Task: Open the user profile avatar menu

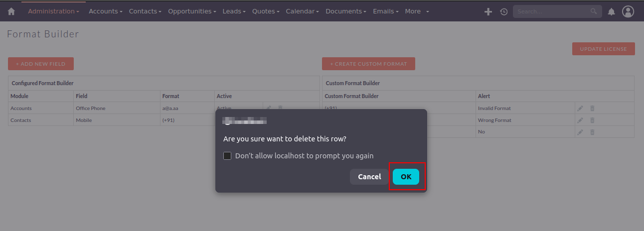Action: click(x=628, y=11)
